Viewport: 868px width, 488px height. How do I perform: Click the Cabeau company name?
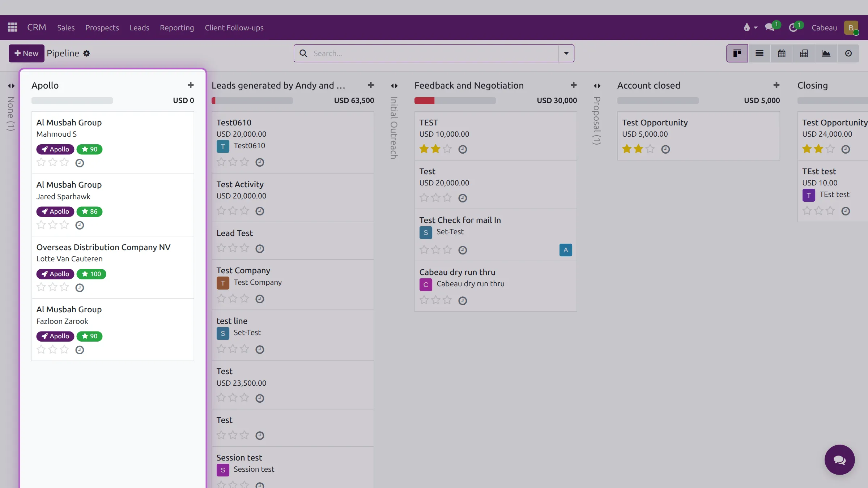click(824, 27)
